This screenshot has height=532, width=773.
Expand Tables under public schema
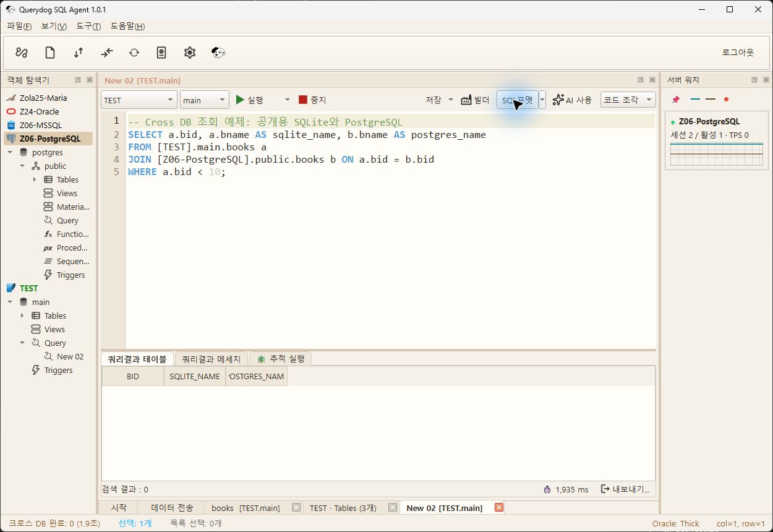point(35,179)
